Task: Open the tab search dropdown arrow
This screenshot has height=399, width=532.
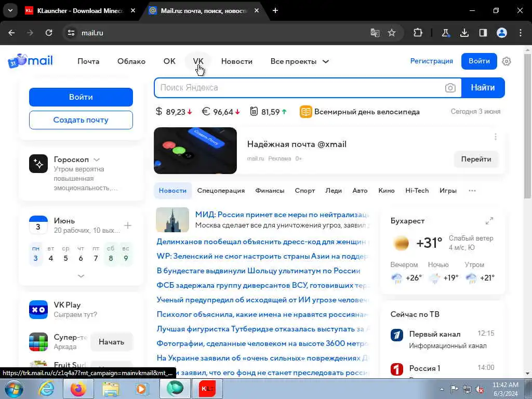Action: click(10, 10)
